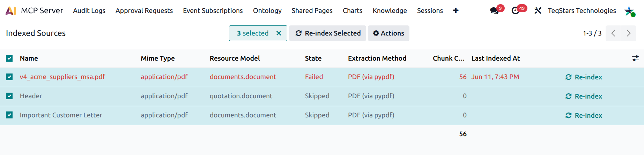The height and width of the screenshot is (155, 644).
Task: Open the Sessions menu
Action: pos(430,11)
